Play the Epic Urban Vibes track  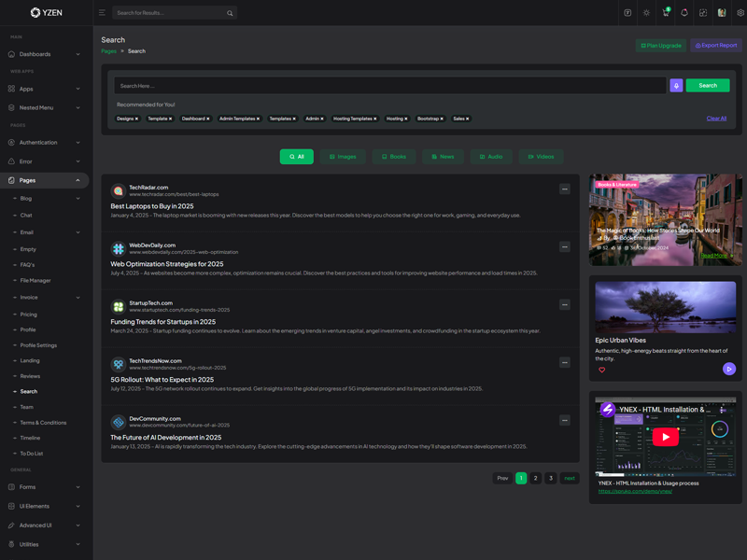click(x=729, y=369)
